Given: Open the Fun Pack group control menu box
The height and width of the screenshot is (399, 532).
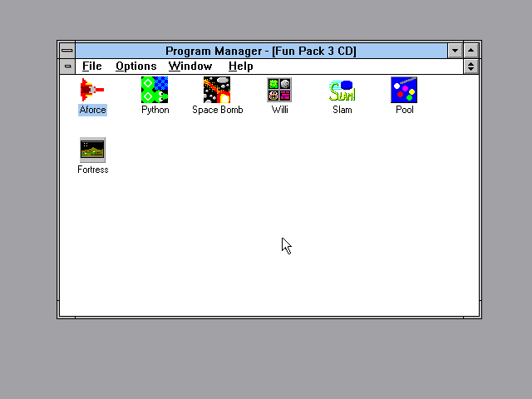Looking at the screenshot, I should (x=67, y=66).
